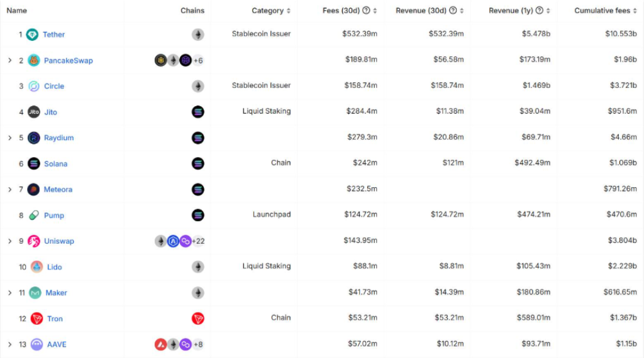
Task: Click the Pump pill logo icon
Action: pos(34,215)
